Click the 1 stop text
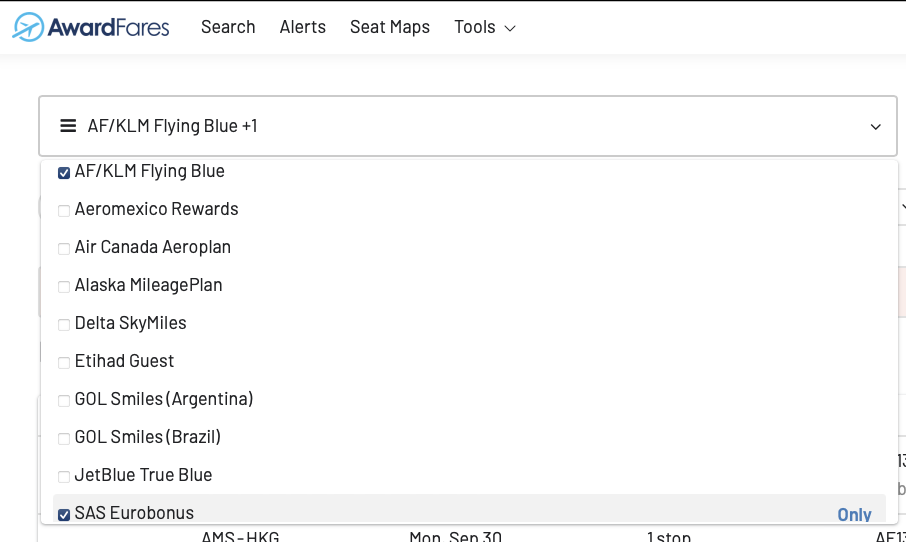 pyautogui.click(x=669, y=537)
